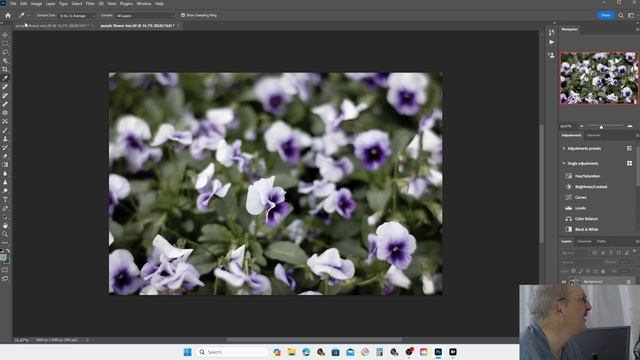Click the Home icon in options bar
The height and width of the screenshot is (360, 640).
(x=8, y=15)
